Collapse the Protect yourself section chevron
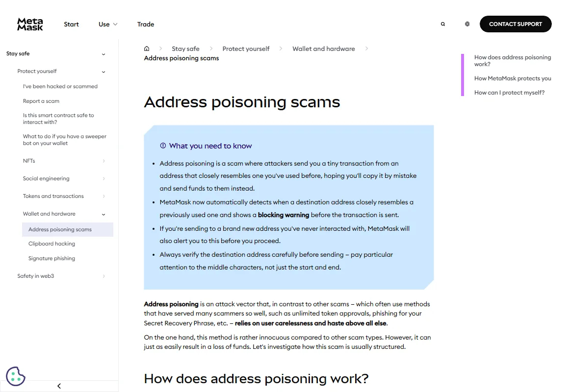The image size is (569, 392). [x=103, y=72]
